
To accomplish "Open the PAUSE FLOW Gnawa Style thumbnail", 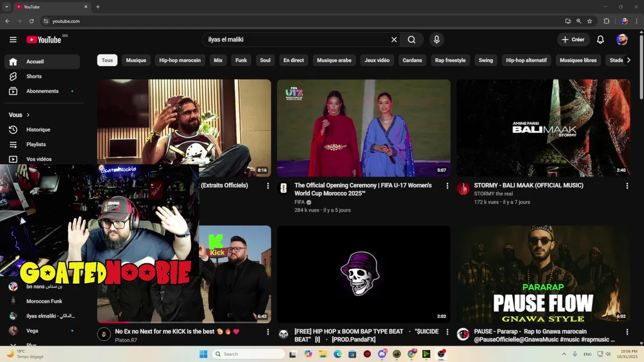I will pos(543,274).
